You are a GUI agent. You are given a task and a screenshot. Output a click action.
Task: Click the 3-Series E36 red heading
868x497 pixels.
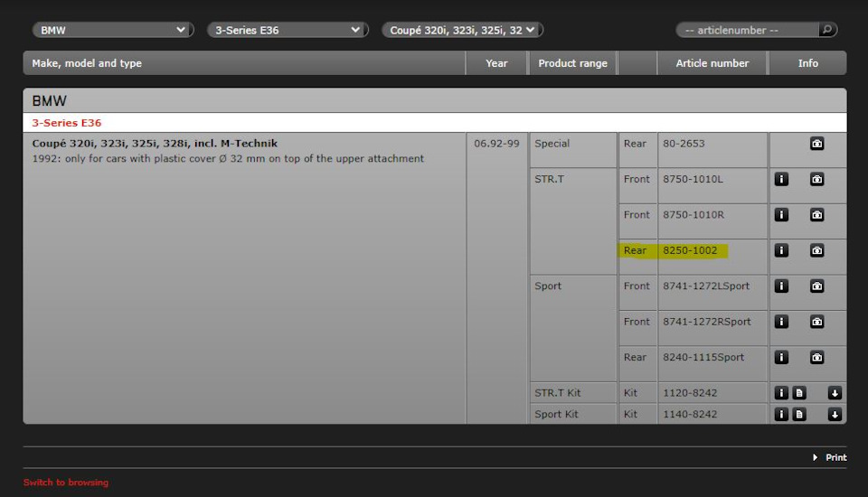tap(66, 123)
